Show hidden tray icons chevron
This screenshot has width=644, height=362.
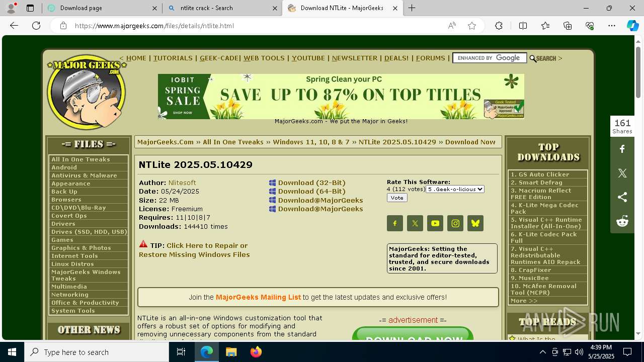(x=542, y=352)
